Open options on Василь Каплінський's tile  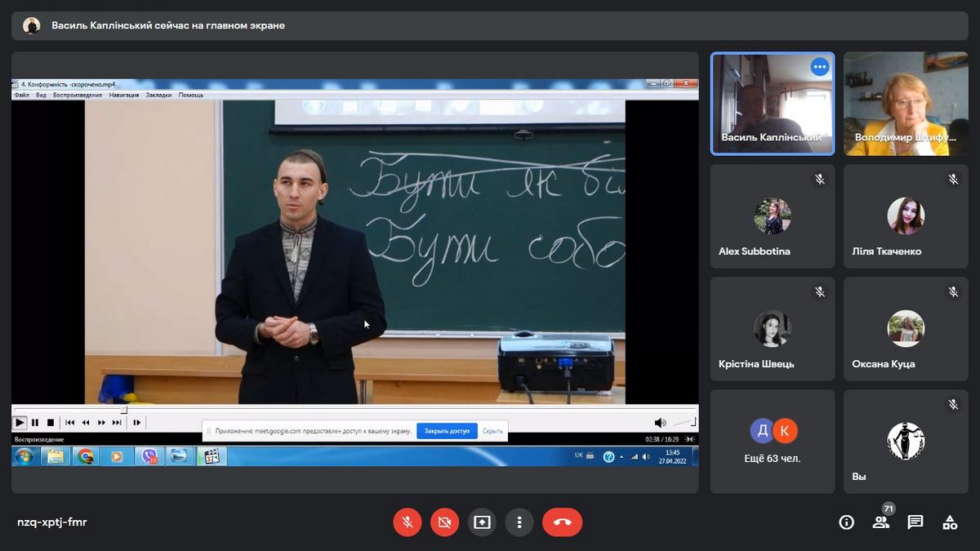tap(819, 68)
